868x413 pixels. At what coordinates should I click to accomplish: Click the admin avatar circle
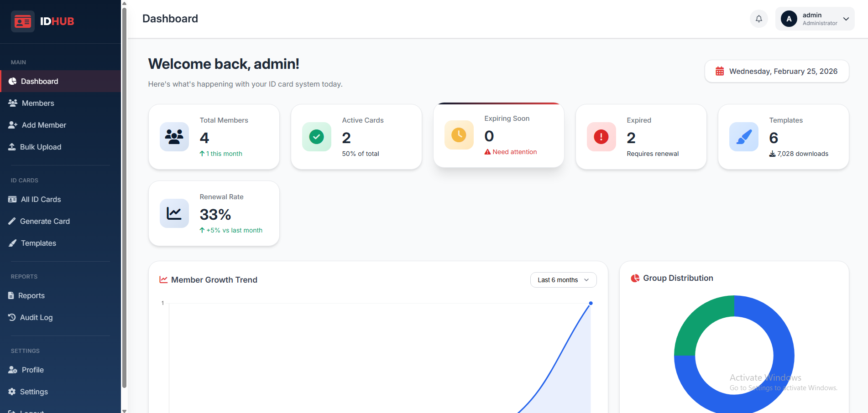coord(789,19)
